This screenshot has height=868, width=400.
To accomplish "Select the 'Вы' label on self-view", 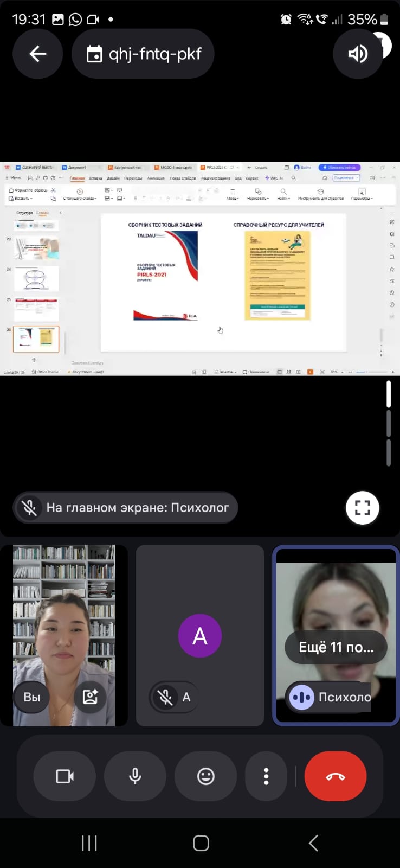I will [31, 697].
